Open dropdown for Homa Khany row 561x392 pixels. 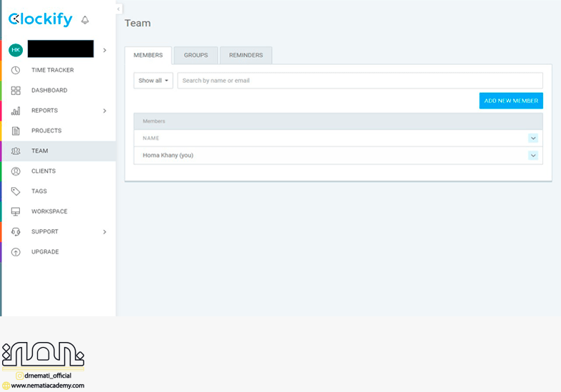[532, 155]
